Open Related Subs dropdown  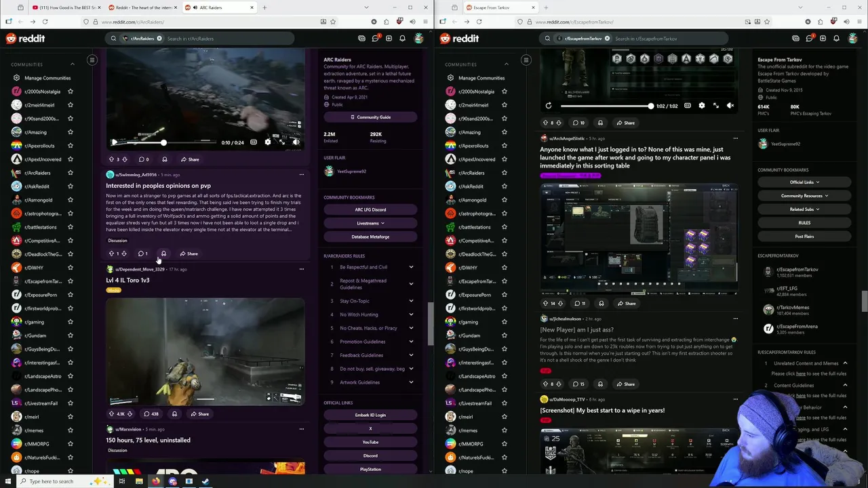[x=804, y=209]
